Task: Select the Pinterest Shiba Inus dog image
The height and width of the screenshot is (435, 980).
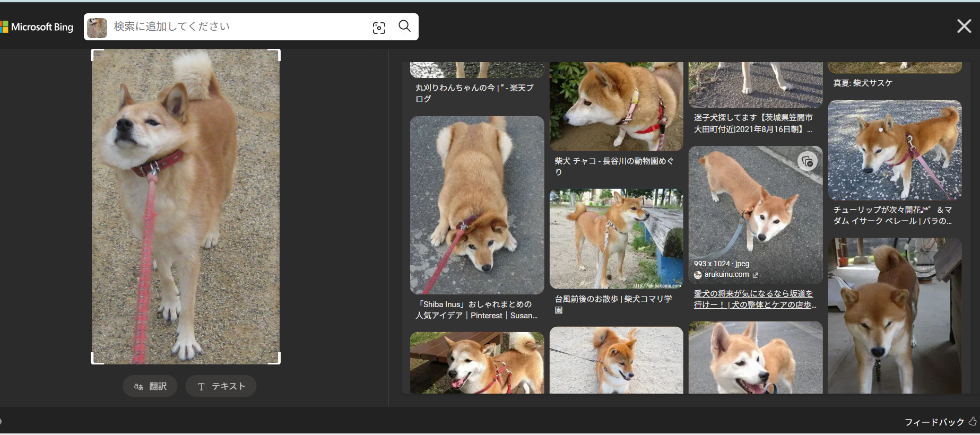Action: (x=476, y=205)
